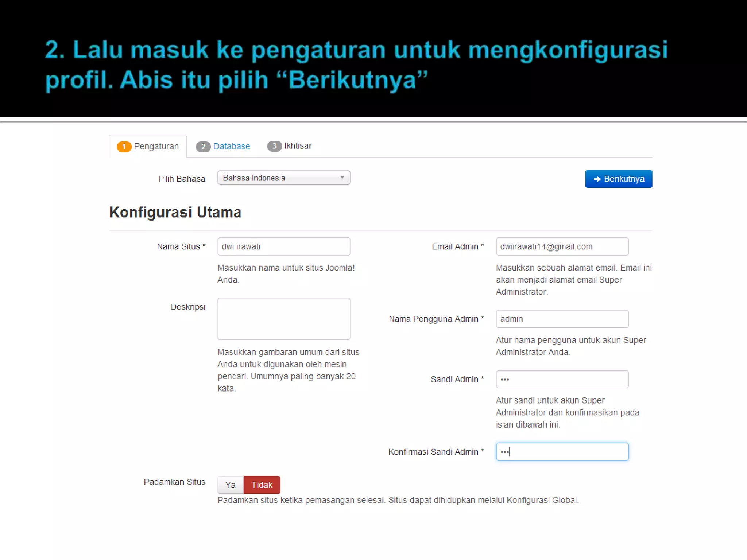Click the Nama Situs input field
This screenshot has width=747, height=560.
[x=283, y=246]
